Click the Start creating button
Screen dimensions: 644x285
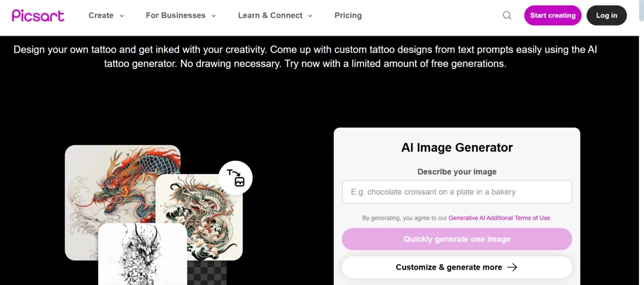click(553, 15)
